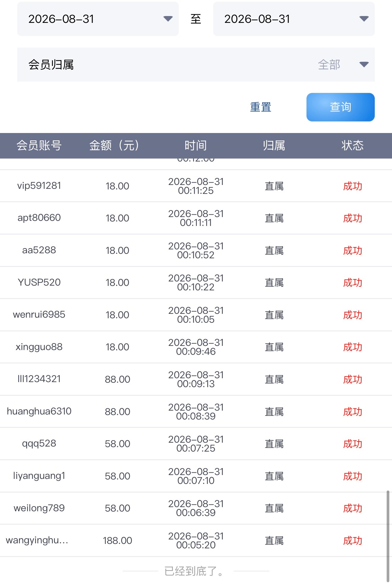Click the vertical scrollbar thumb
The width and height of the screenshot is (392, 584).
(x=388, y=536)
